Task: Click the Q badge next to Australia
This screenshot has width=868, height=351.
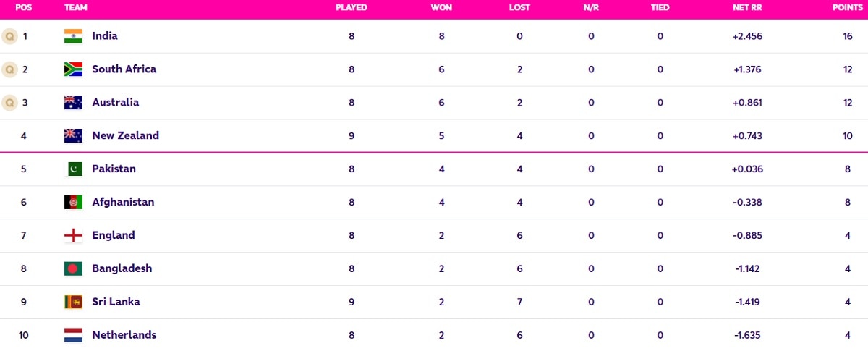Action: (x=9, y=103)
